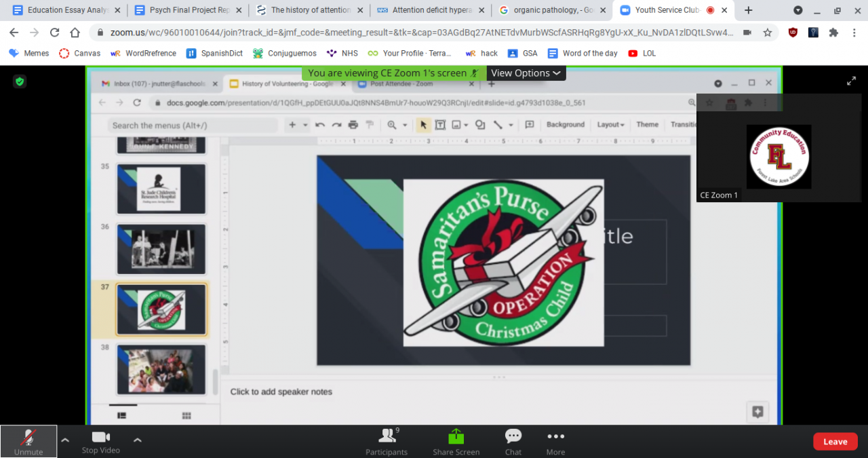
Task: Open Word of the day bookmark
Action: 583,53
